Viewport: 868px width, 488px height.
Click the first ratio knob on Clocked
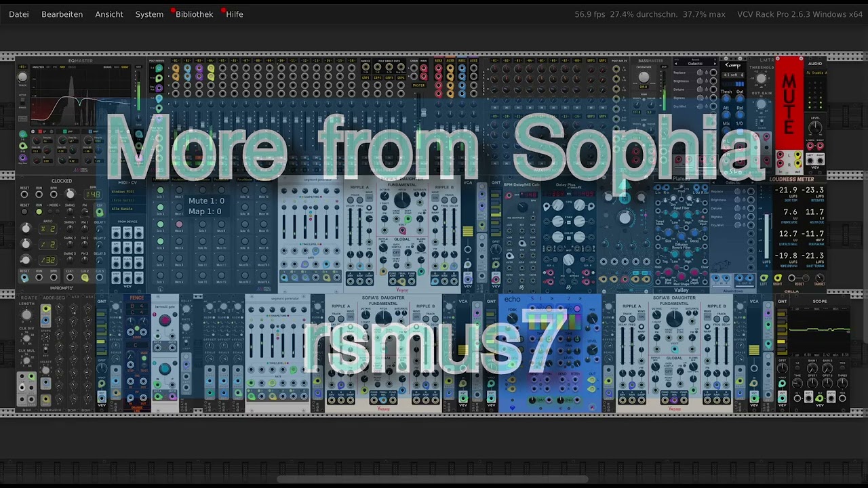coord(26,228)
